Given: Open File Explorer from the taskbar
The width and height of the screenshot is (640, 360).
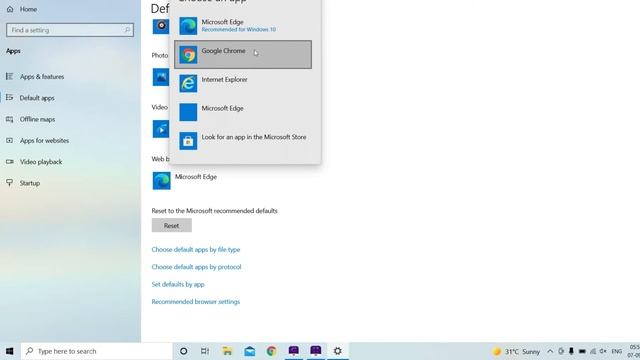Looking at the screenshot, I should [x=227, y=351].
